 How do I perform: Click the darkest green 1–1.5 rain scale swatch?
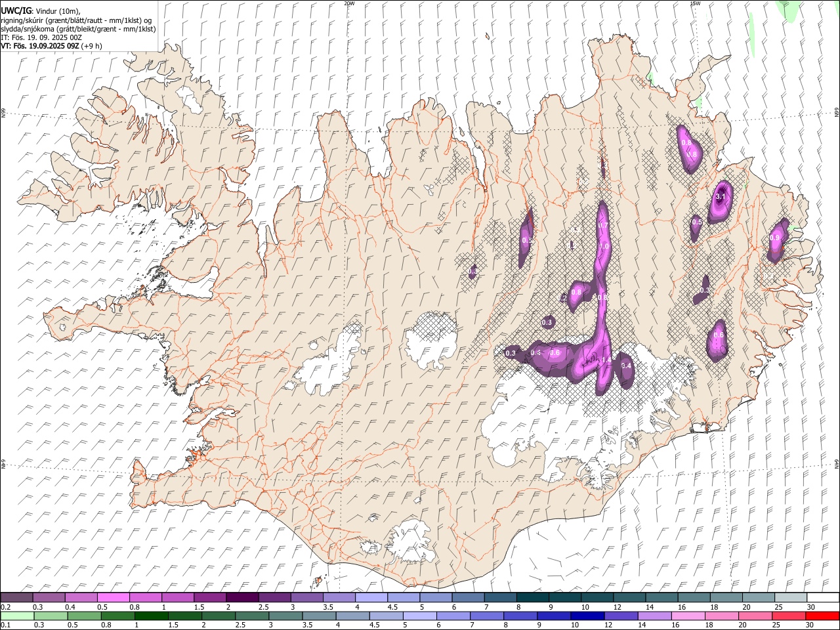coord(152,616)
